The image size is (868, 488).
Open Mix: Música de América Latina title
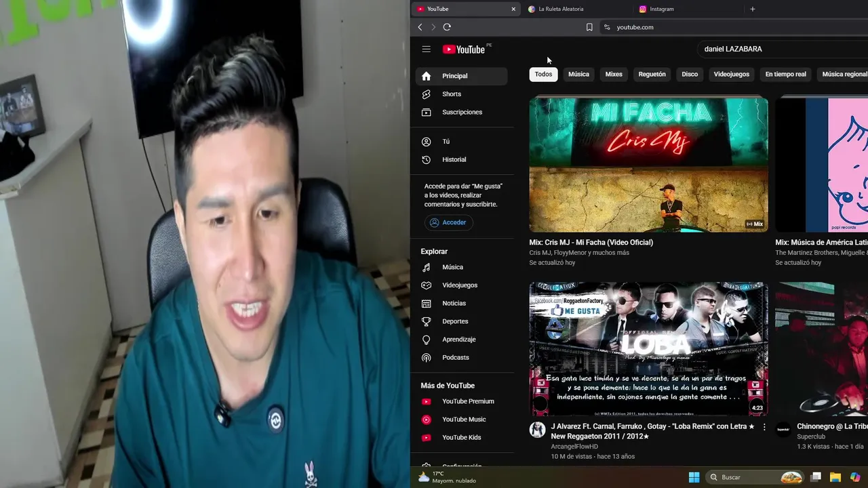821,242
